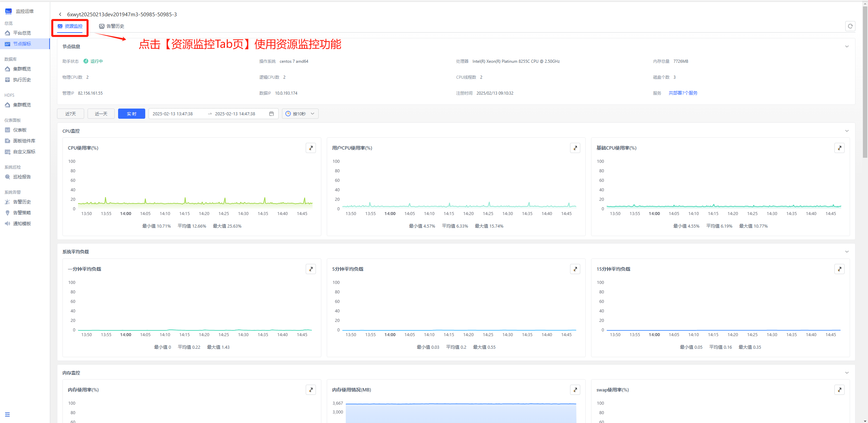
Task: Open 面板组件库 in sidebar
Action: (x=25, y=141)
